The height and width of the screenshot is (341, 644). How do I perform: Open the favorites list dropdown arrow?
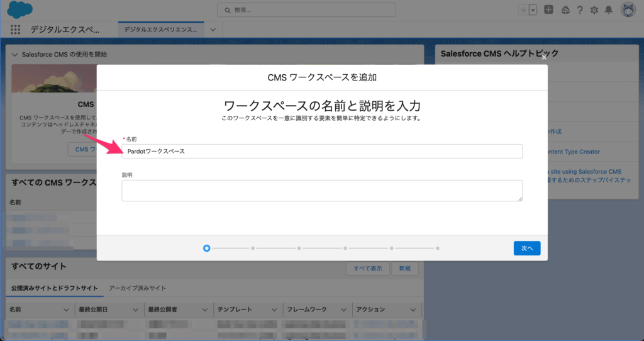pos(533,10)
